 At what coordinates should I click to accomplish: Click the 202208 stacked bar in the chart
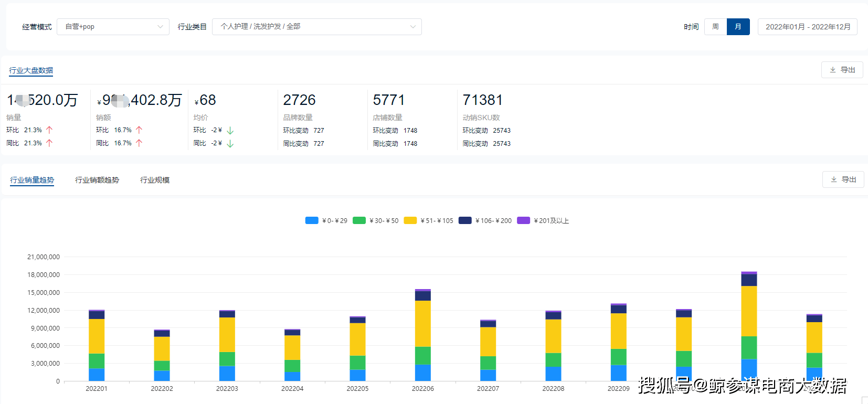[553, 346]
